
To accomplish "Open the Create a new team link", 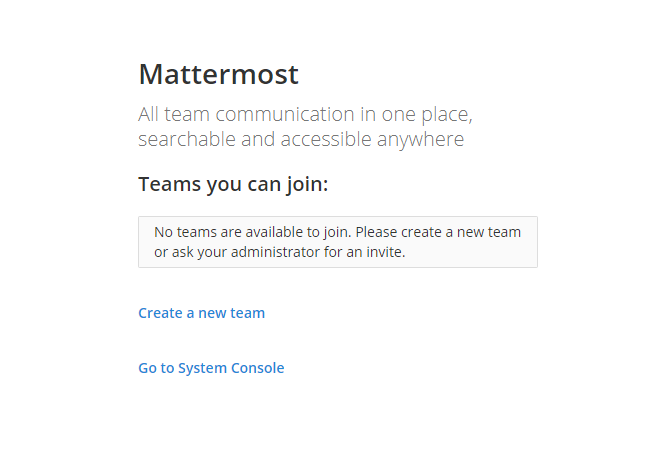I will tap(201, 313).
